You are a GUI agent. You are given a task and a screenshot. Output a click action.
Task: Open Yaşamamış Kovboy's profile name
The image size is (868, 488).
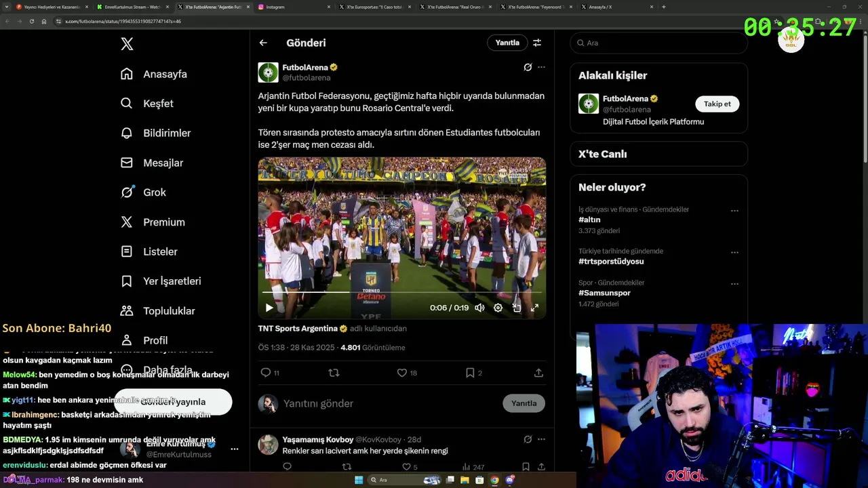[x=317, y=440]
